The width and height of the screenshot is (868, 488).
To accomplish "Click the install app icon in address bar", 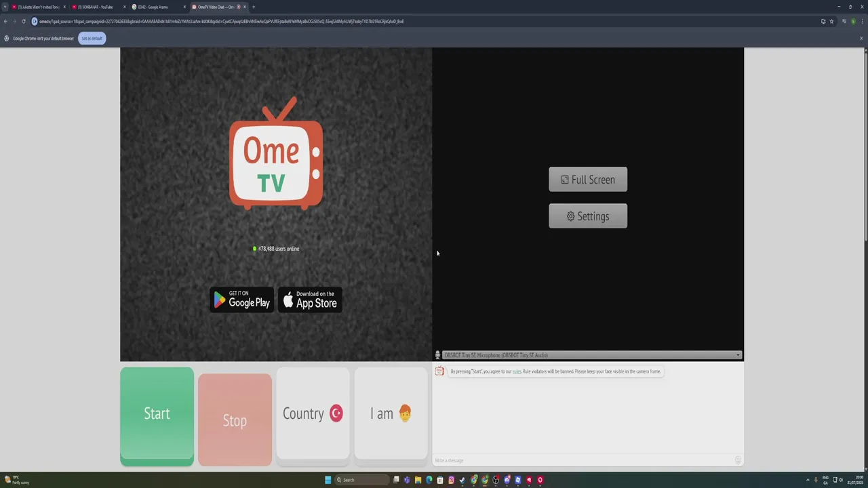I will tap(823, 21).
